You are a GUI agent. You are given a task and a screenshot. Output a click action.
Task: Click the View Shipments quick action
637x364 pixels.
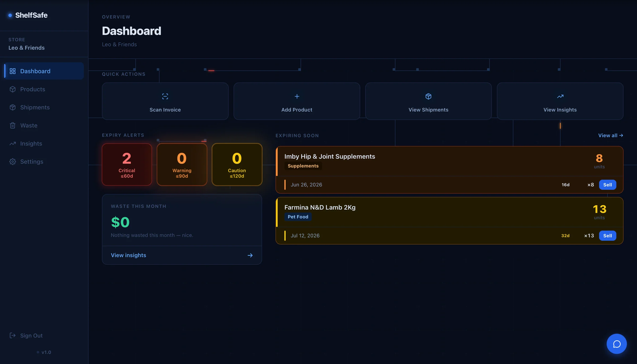pyautogui.click(x=428, y=101)
